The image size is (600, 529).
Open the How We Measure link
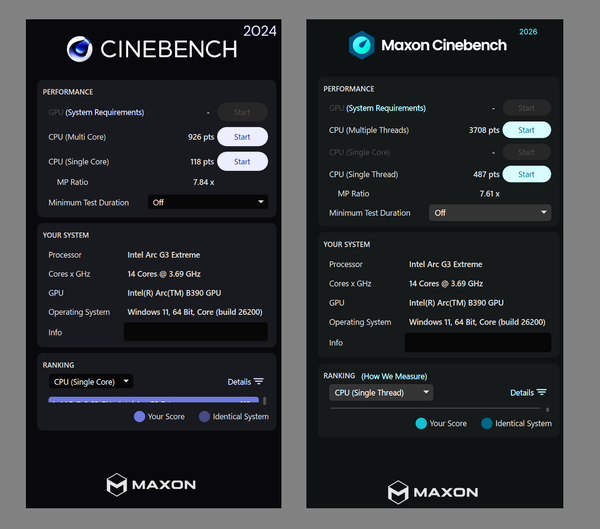pos(394,376)
